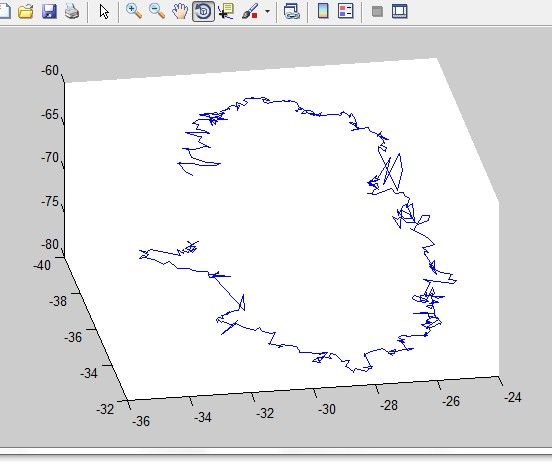Click the New Figure icon
The image size is (552, 462).
tap(4, 11)
